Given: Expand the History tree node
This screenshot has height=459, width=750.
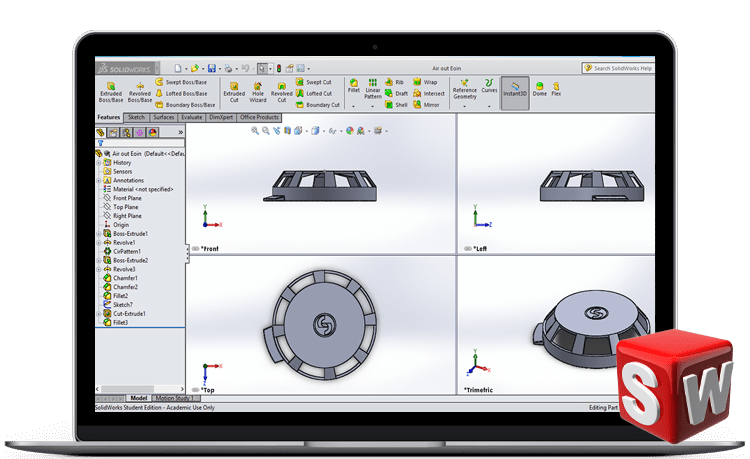Looking at the screenshot, I should point(99,163).
